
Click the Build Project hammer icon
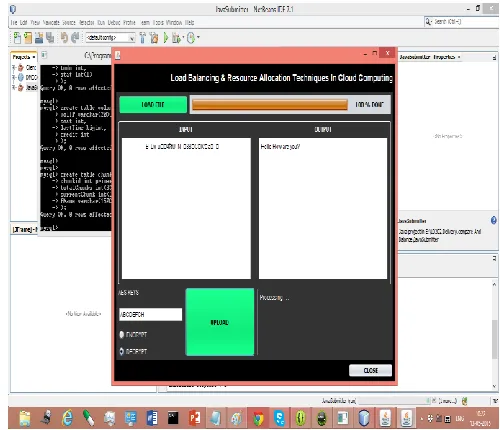pos(142,38)
